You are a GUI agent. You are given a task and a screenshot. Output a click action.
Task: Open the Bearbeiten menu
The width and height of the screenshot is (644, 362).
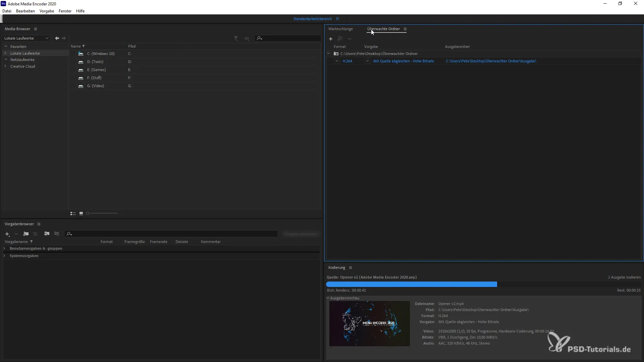(x=25, y=11)
